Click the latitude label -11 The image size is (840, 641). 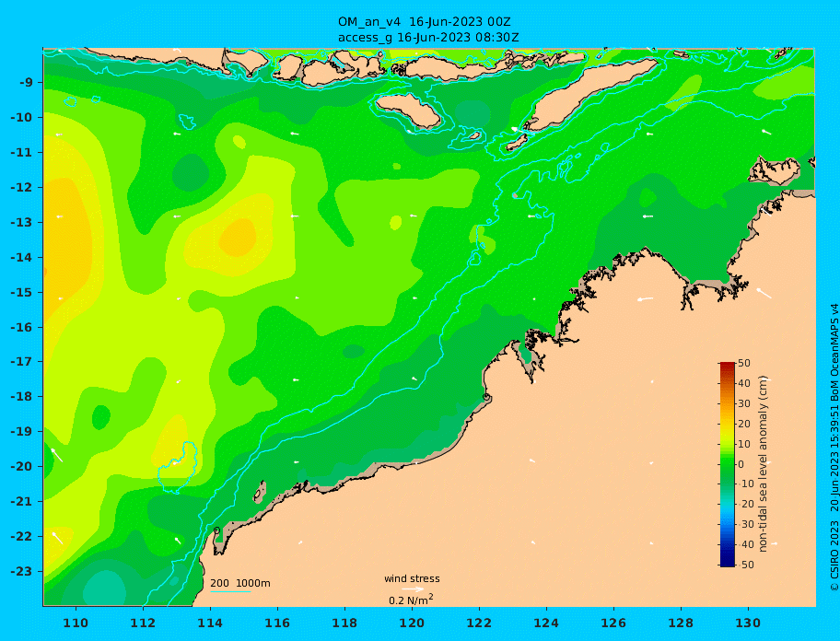[x=22, y=153]
